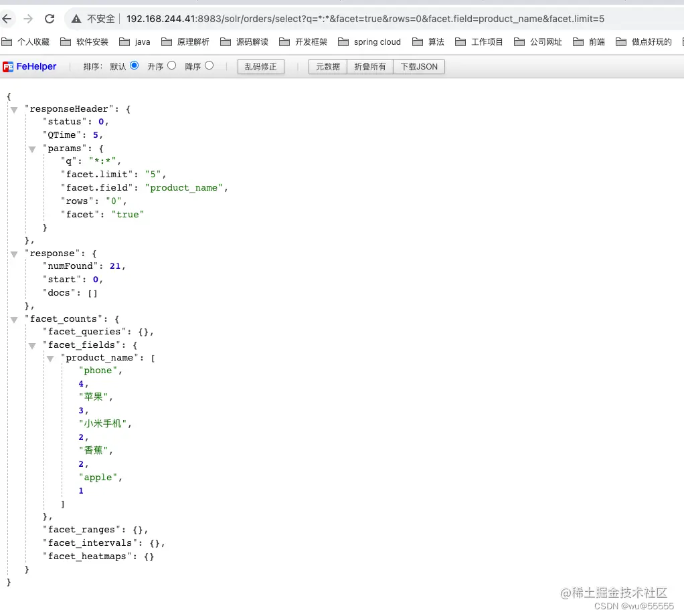Click the address bar URL field
This screenshot has height=616, width=684.
click(x=365, y=19)
